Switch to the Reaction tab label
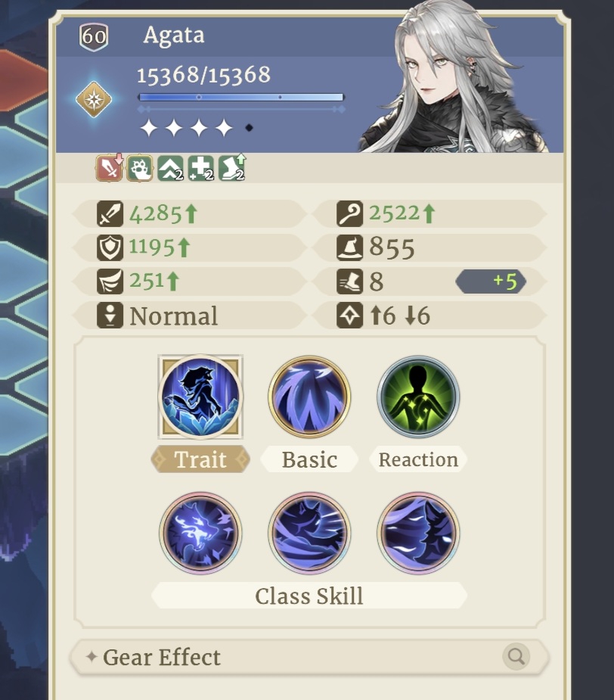Viewport: 614px width, 700px height. (x=418, y=459)
